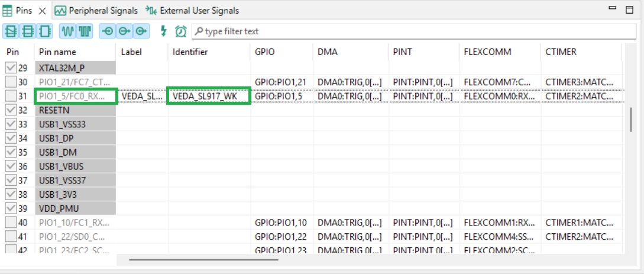Viewport: 644px width, 274px height.
Task: Toggle the arrow-leaving-circle output filter icon
Action: [124, 31]
